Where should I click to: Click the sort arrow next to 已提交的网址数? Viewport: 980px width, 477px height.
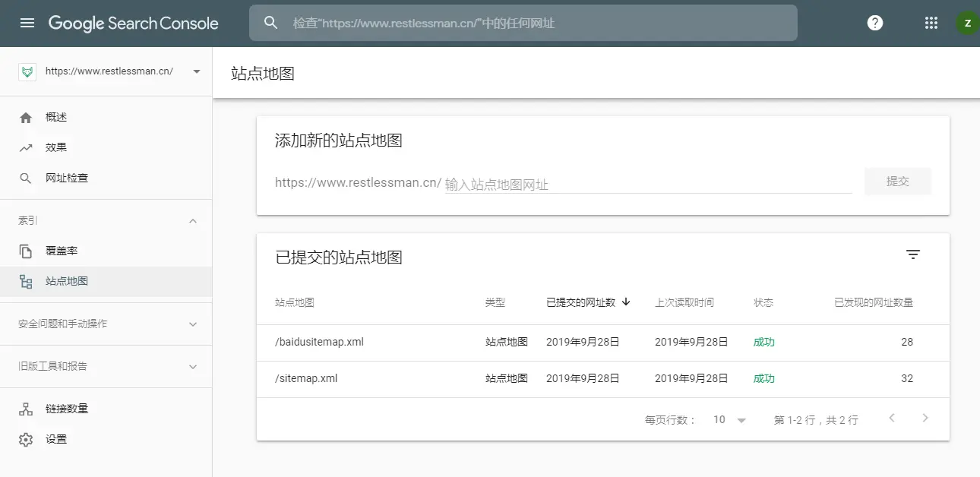(x=626, y=302)
